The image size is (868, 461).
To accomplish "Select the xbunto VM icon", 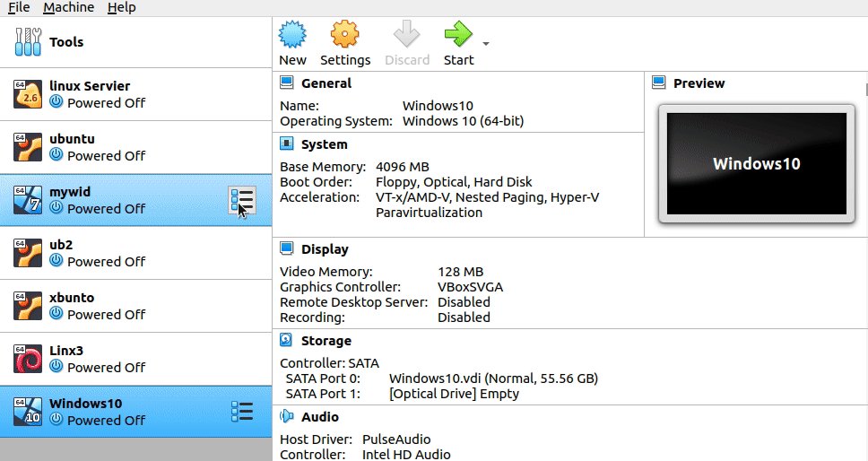I will point(28,306).
